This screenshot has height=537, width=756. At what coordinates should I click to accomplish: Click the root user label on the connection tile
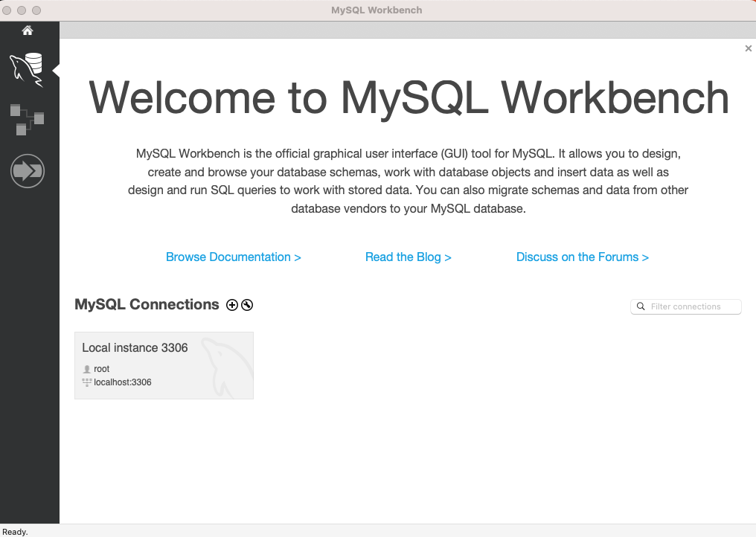[x=102, y=369]
